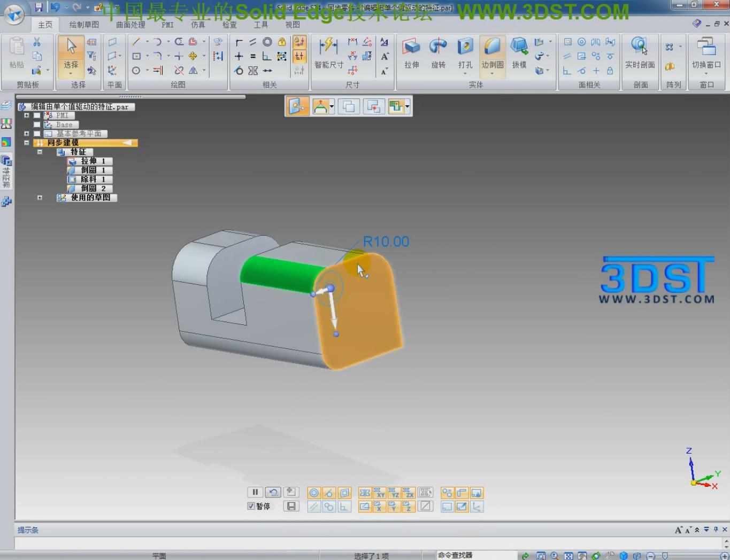730x560 pixels.
Task: Collapse the 特征 tree node
Action: coord(40,152)
